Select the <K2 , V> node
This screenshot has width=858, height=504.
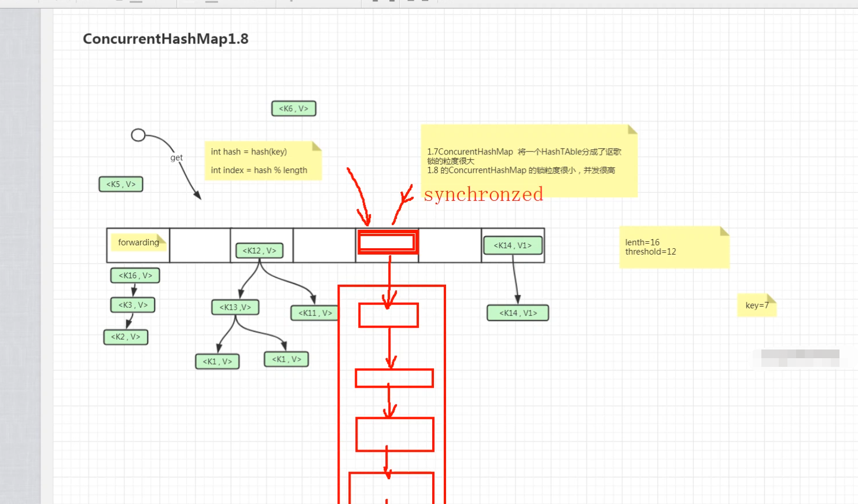[126, 337]
